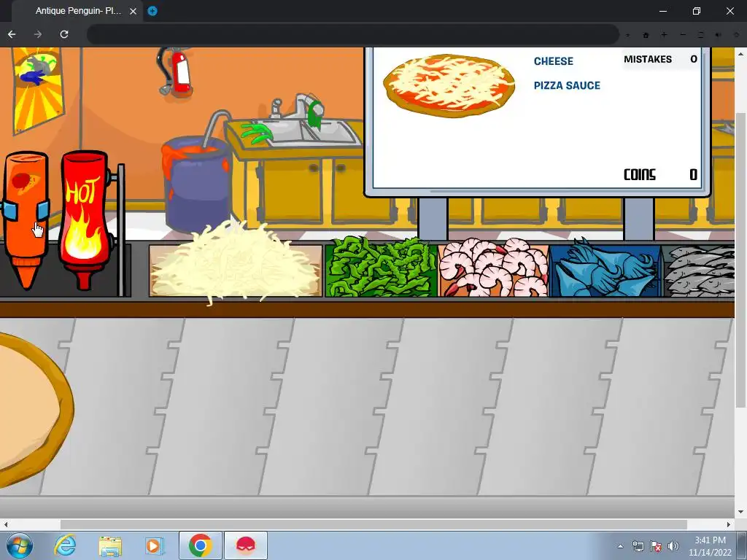This screenshot has height=560, width=747.
Task: Open the network status tray icon
Action: click(638, 546)
